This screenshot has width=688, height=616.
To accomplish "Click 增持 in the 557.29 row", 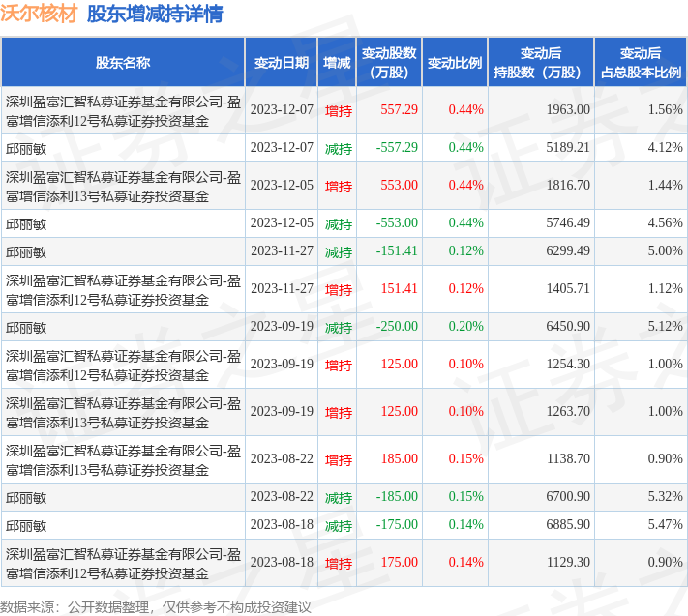I will tap(339, 111).
